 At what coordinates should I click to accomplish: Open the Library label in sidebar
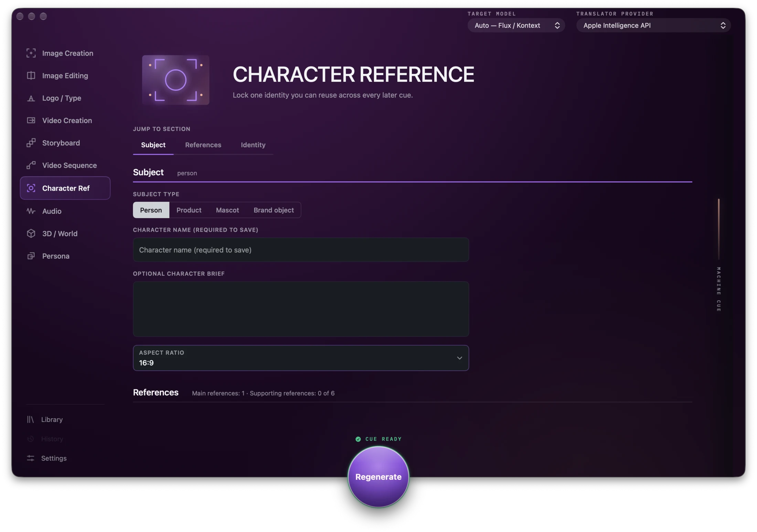point(52,419)
